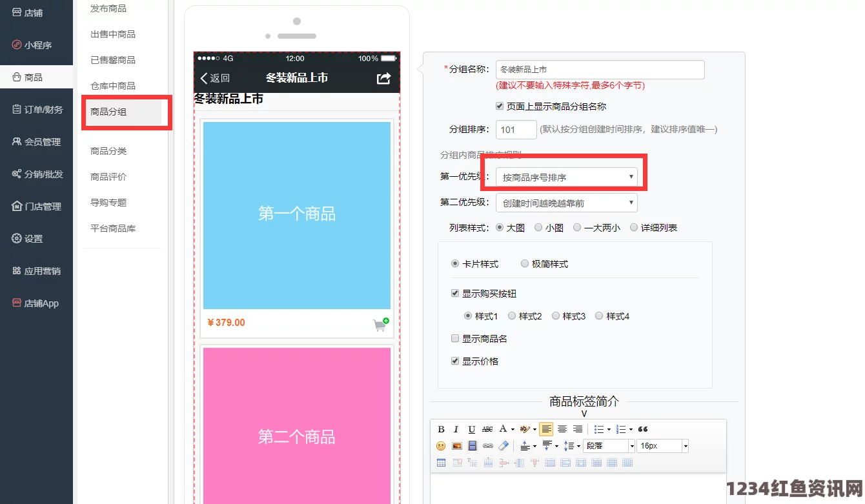Open 分销/批发 in the left sidebar

tap(36, 174)
